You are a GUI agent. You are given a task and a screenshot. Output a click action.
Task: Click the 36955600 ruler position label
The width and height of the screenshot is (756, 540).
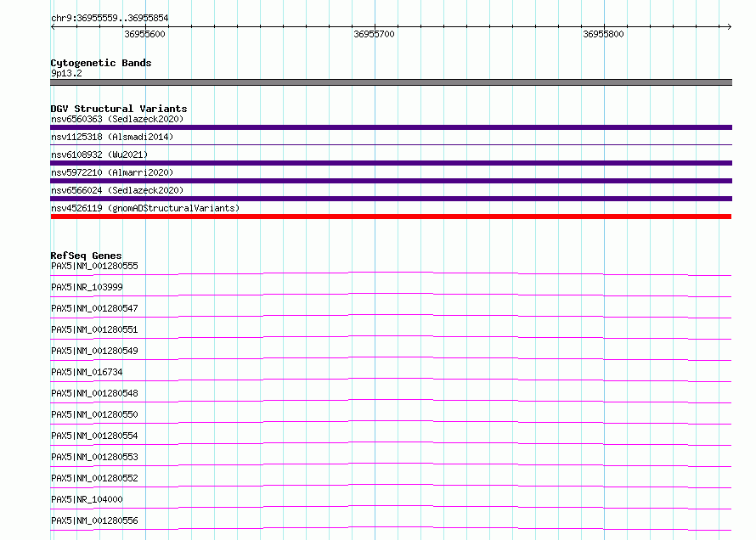(144, 34)
